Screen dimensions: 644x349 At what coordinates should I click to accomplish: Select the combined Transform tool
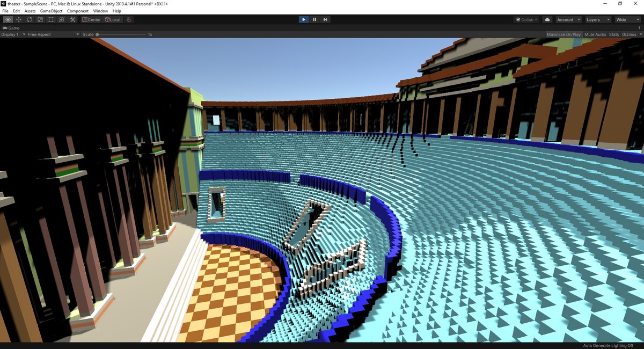pyautogui.click(x=61, y=19)
